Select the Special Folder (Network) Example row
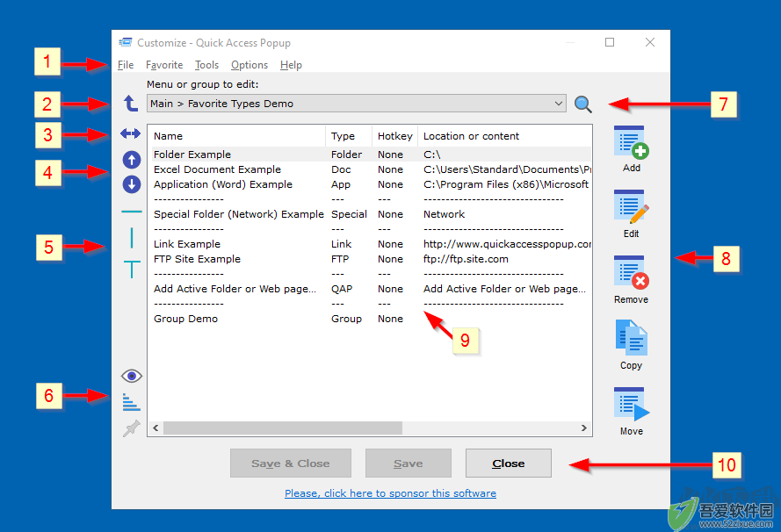Screen dimensions: 781x532 (371, 214)
